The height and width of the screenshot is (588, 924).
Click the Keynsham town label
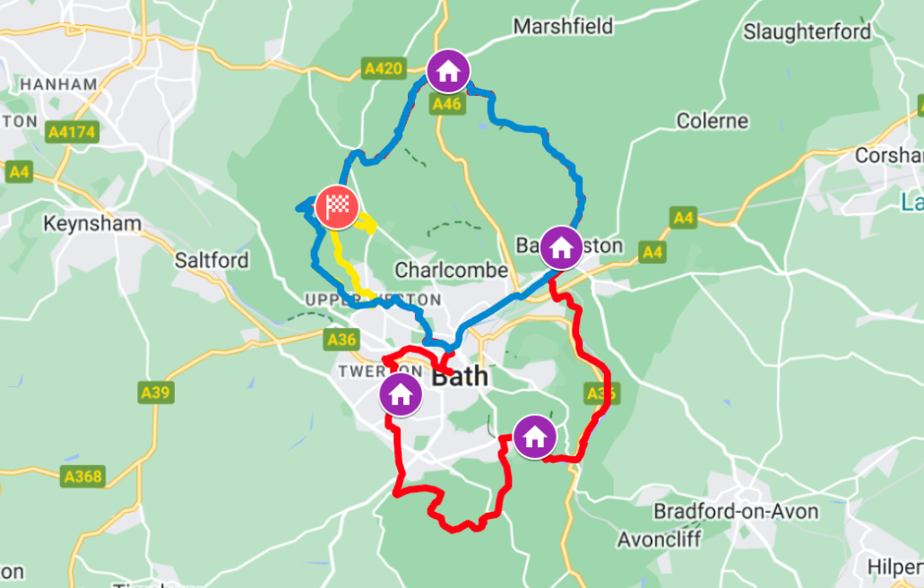pos(92,224)
